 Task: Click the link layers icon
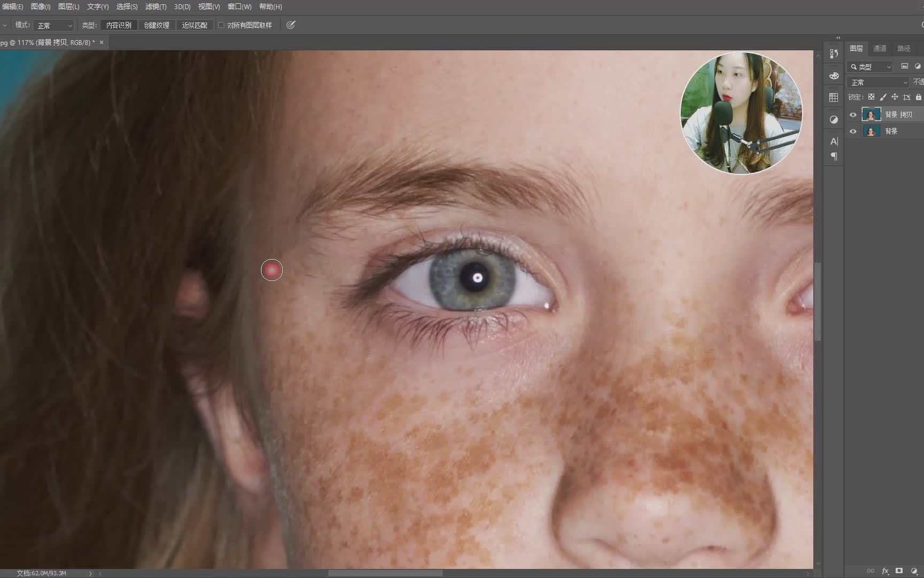[871, 571]
